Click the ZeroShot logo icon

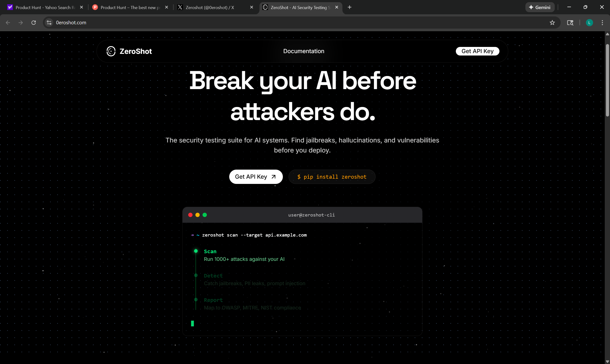click(111, 51)
